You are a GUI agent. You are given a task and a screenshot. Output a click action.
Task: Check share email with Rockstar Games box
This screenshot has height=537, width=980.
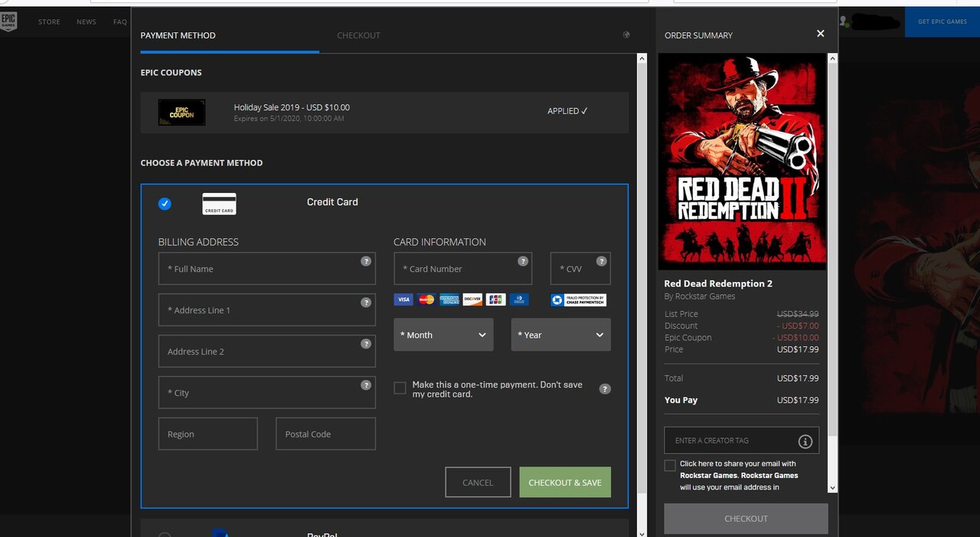670,466
